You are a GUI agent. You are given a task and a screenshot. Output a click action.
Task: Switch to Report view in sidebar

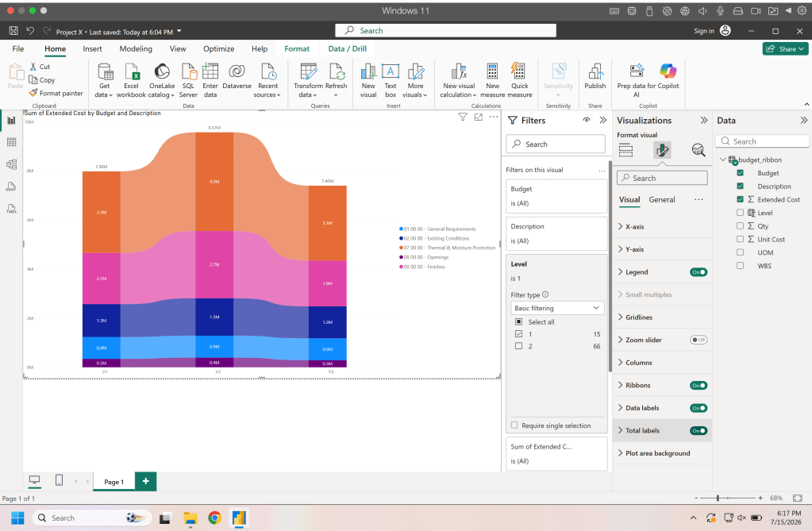[11, 120]
